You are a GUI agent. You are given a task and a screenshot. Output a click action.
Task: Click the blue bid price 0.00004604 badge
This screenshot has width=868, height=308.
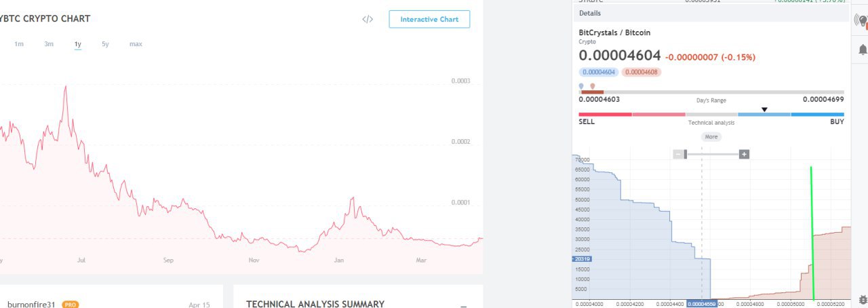(599, 72)
